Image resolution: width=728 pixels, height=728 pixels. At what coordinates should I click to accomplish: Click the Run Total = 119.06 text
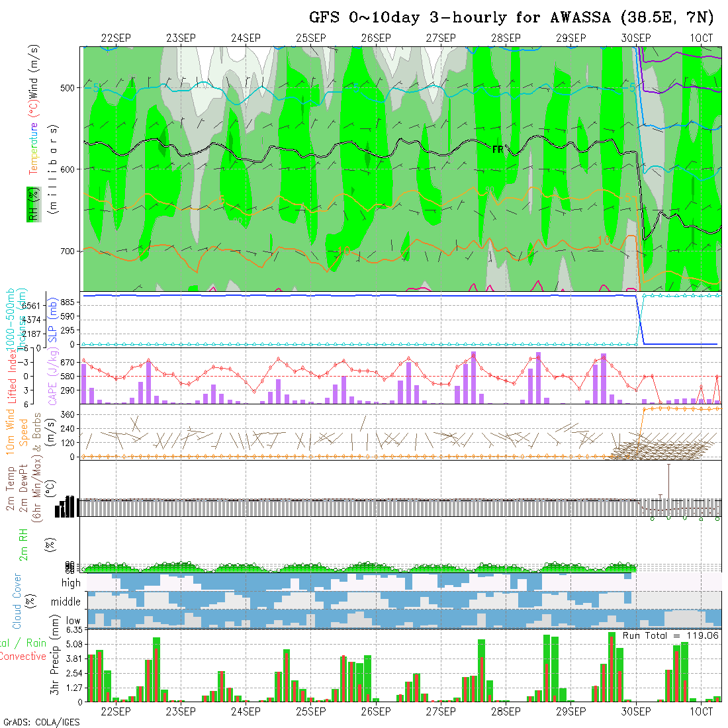(x=671, y=635)
